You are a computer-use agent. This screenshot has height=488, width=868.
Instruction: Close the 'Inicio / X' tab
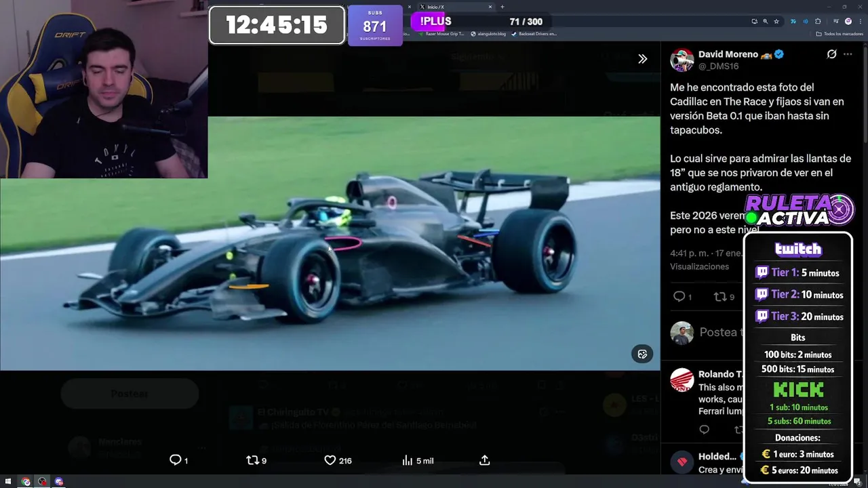[490, 7]
